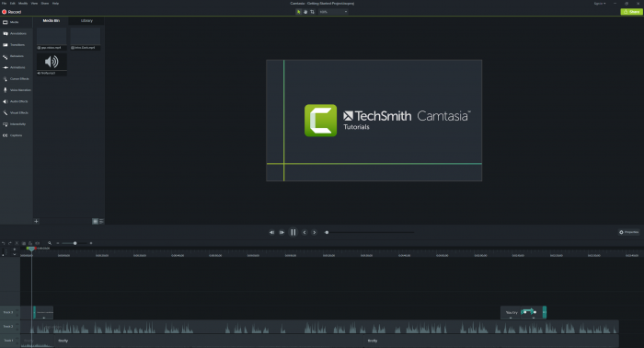
Task: Switch media bin to thumbnail grid view
Action: (x=96, y=222)
